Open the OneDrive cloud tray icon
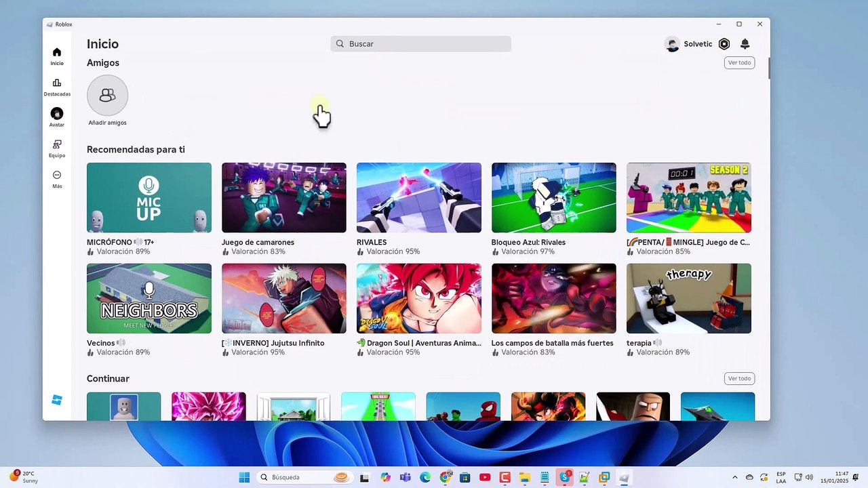Viewport: 868px width, 488px height. 749,477
